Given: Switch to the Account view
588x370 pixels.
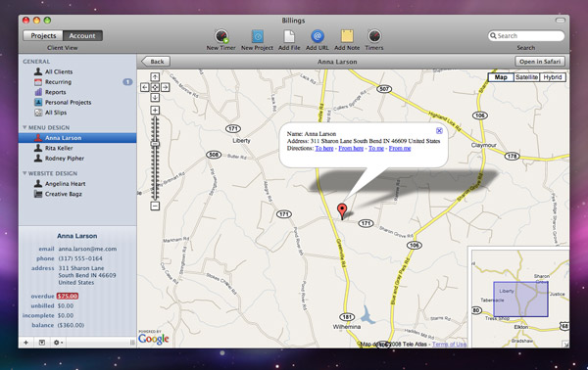Looking at the screenshot, I should [82, 35].
